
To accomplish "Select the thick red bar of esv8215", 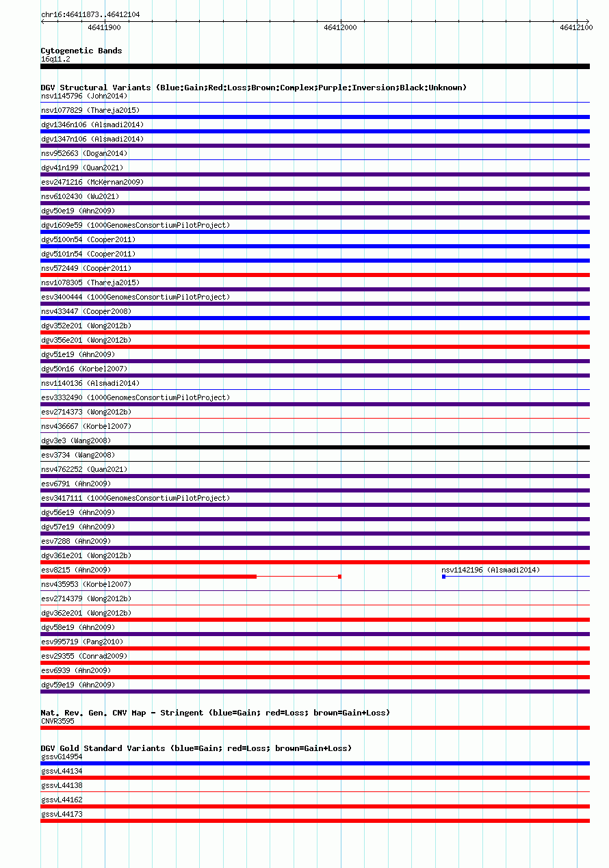I will click(148, 577).
